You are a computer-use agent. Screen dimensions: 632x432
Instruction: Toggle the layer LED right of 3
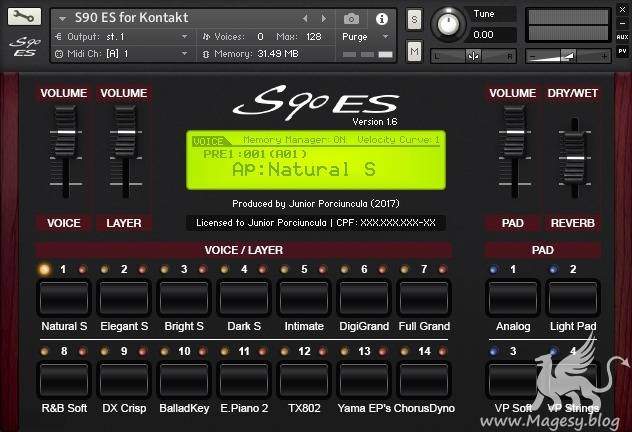pyautogui.click(x=202, y=269)
